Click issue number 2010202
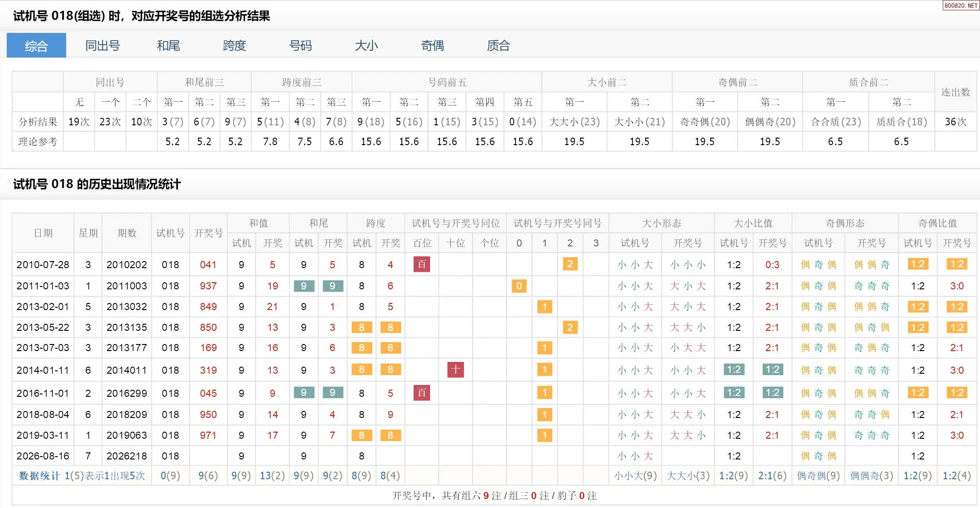Screen dimensions: 980x508 (x=127, y=265)
